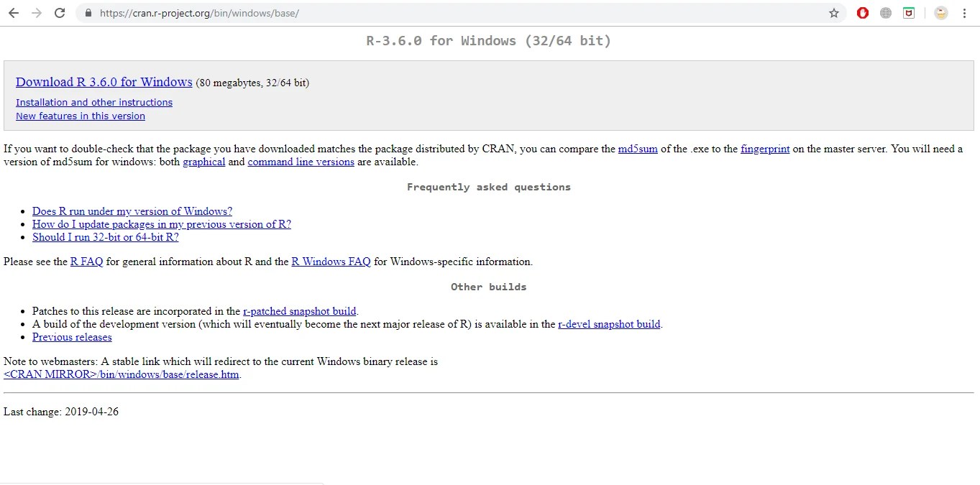
Task: Go forward to the next page
Action: point(37,13)
